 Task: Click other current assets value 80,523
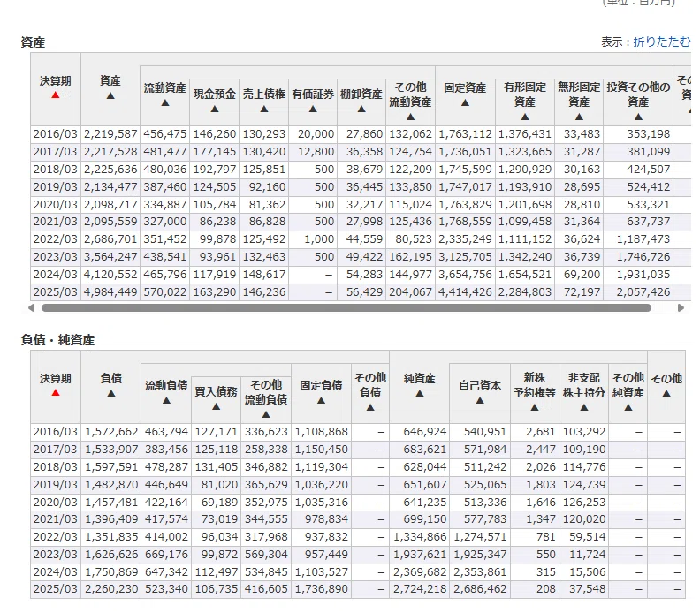(414, 239)
